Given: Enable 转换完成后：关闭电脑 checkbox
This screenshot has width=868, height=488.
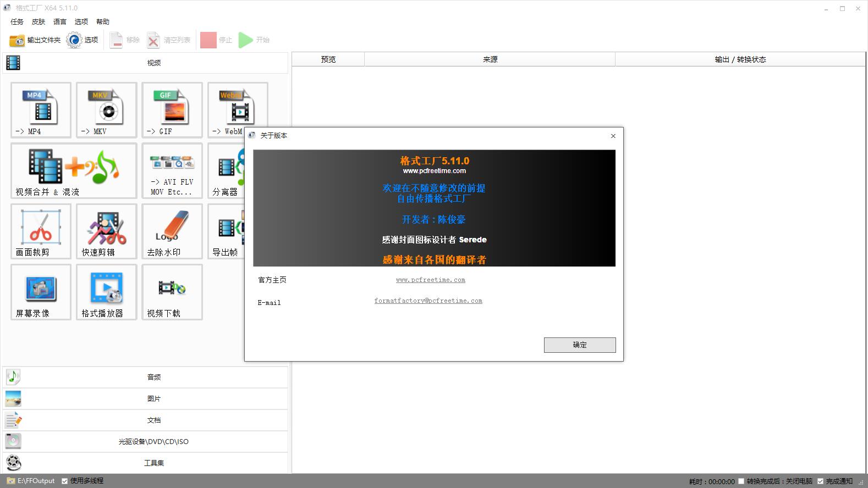Looking at the screenshot, I should point(741,481).
